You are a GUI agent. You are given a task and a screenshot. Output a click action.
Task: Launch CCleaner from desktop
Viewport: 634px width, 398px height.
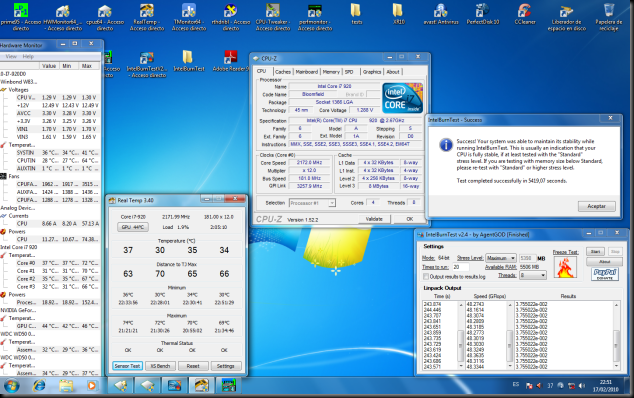pyautogui.click(x=525, y=14)
